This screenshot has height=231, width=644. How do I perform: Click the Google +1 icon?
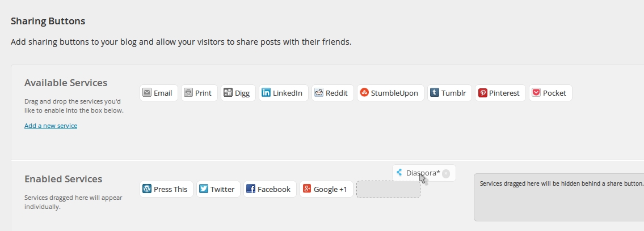click(307, 189)
